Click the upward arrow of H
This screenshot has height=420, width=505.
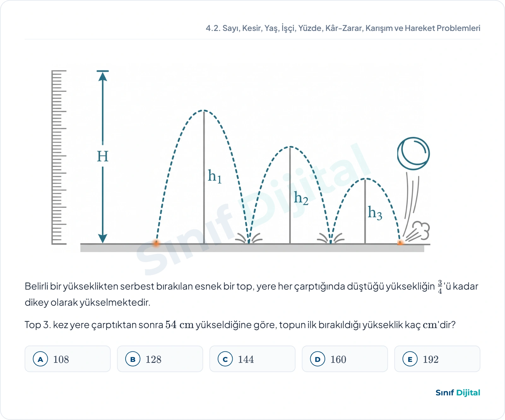click(103, 76)
